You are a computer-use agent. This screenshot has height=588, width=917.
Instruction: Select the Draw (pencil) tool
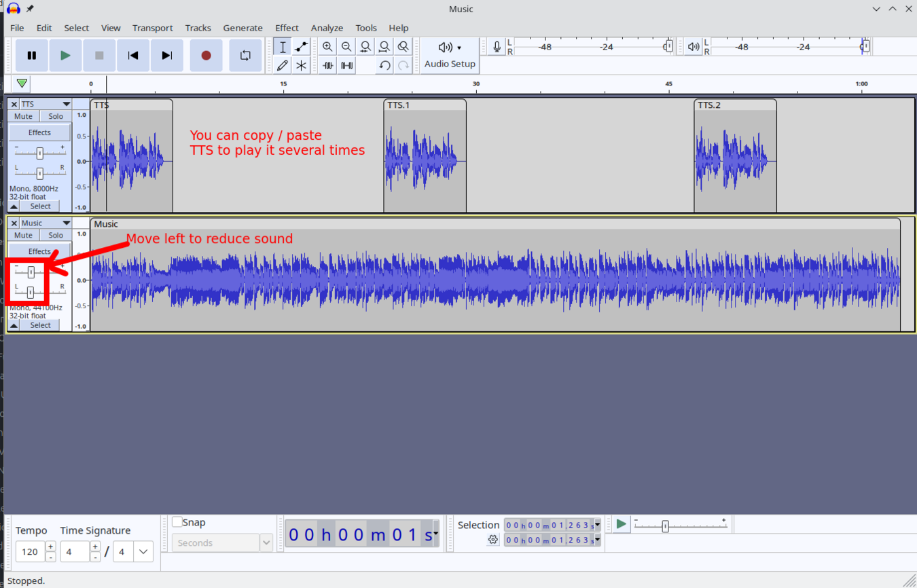[x=283, y=65]
